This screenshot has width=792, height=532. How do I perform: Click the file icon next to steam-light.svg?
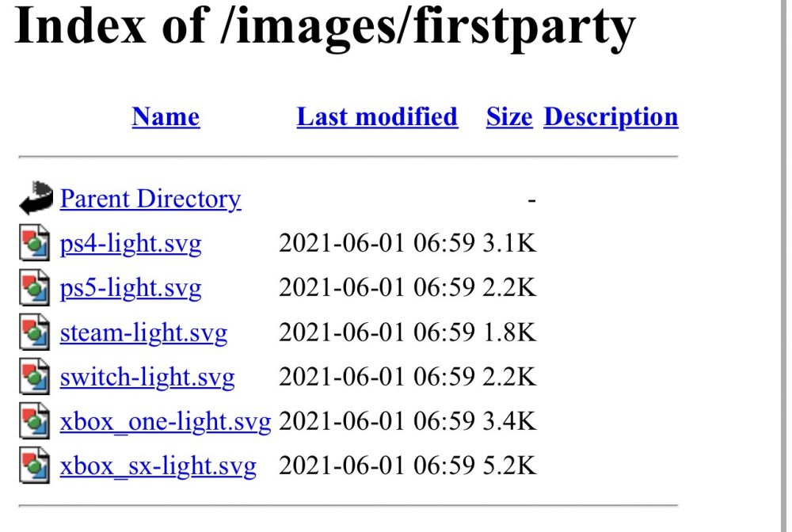35,332
